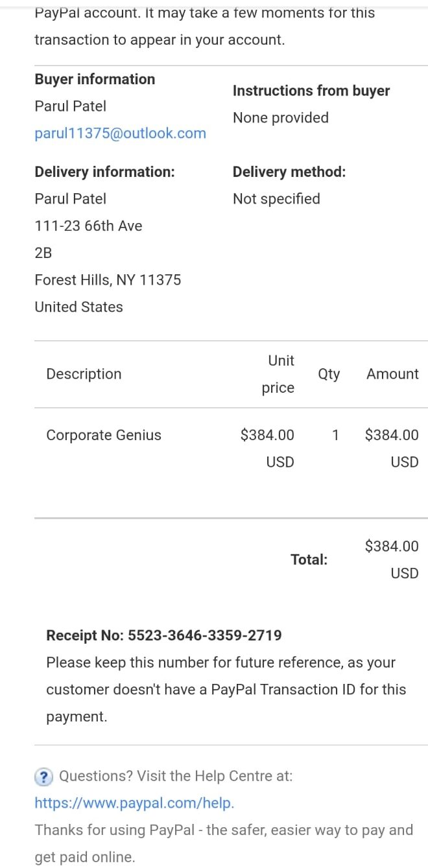Viewport: 428px width, 868px height.
Task: Click the Qty column header
Action: tap(329, 374)
